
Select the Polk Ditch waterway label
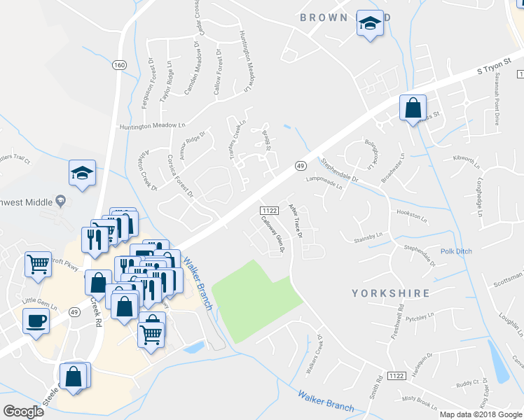(456, 251)
